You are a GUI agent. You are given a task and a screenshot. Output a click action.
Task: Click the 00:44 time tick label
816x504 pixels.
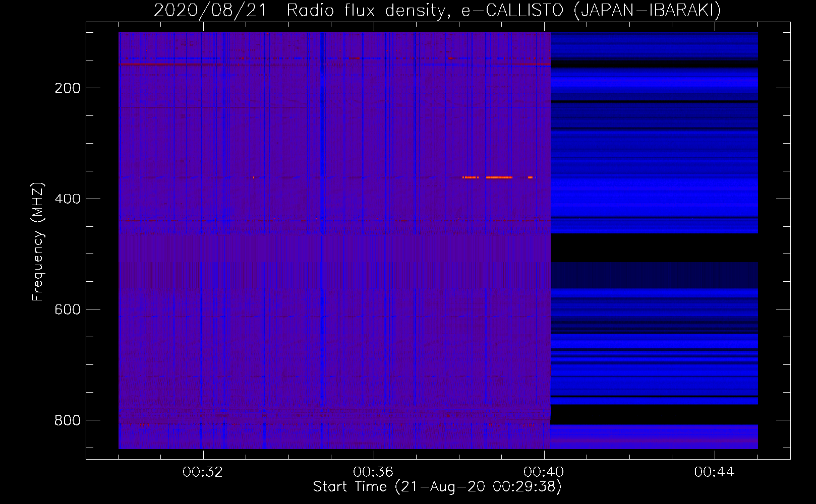point(714,472)
